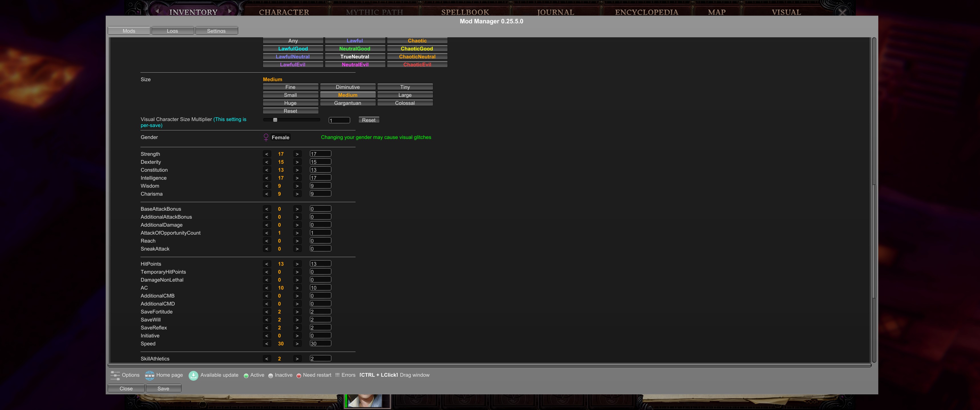Reset the visual size multiplier

pos(368,120)
